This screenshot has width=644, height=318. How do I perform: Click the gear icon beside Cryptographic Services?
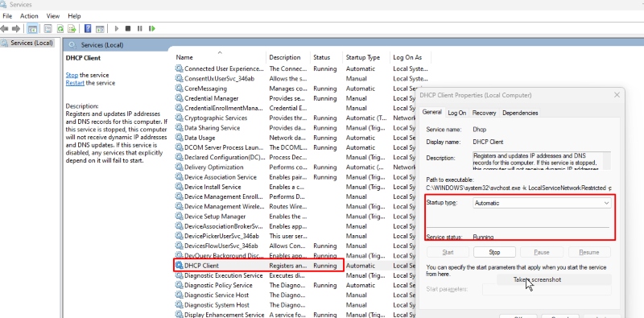(x=179, y=118)
